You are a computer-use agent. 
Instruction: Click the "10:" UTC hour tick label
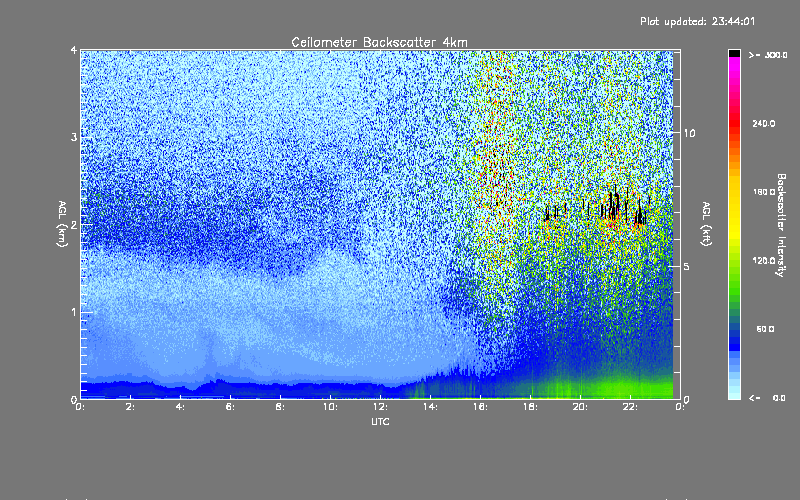pos(330,407)
